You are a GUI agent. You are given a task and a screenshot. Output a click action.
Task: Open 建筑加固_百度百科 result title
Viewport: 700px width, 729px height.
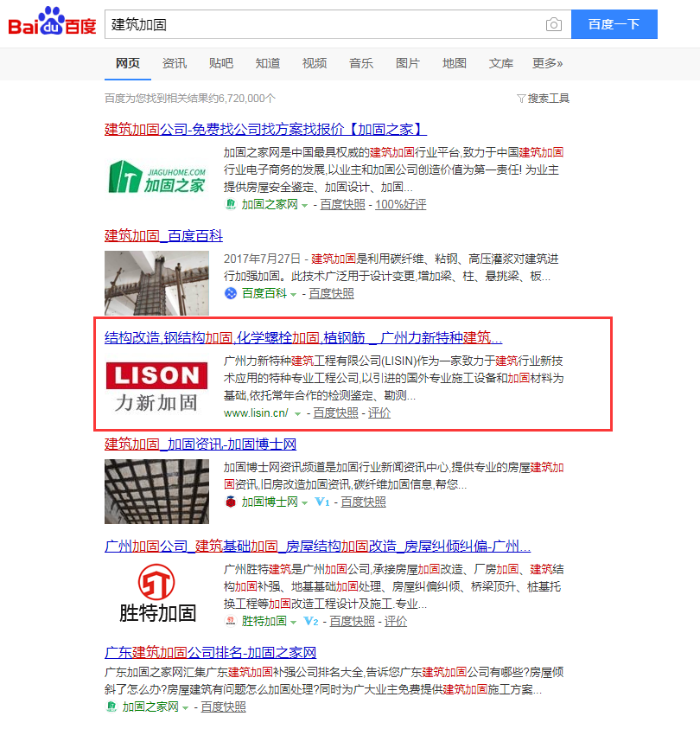pyautogui.click(x=163, y=236)
